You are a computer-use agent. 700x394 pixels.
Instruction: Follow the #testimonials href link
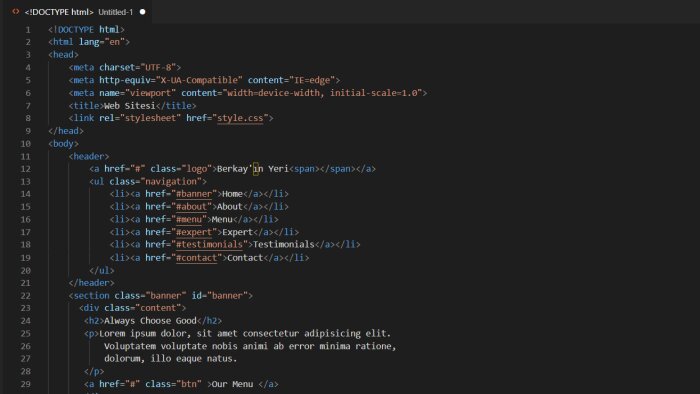[209, 244]
